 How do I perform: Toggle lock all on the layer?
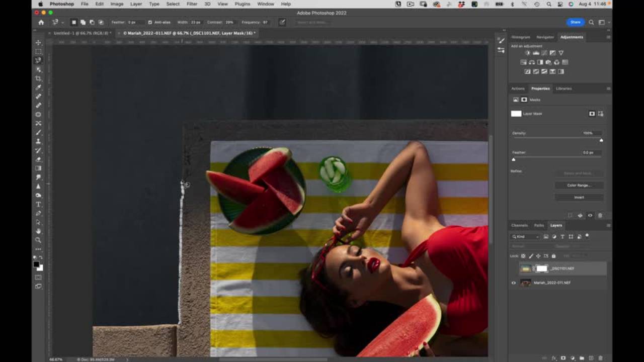click(x=554, y=256)
